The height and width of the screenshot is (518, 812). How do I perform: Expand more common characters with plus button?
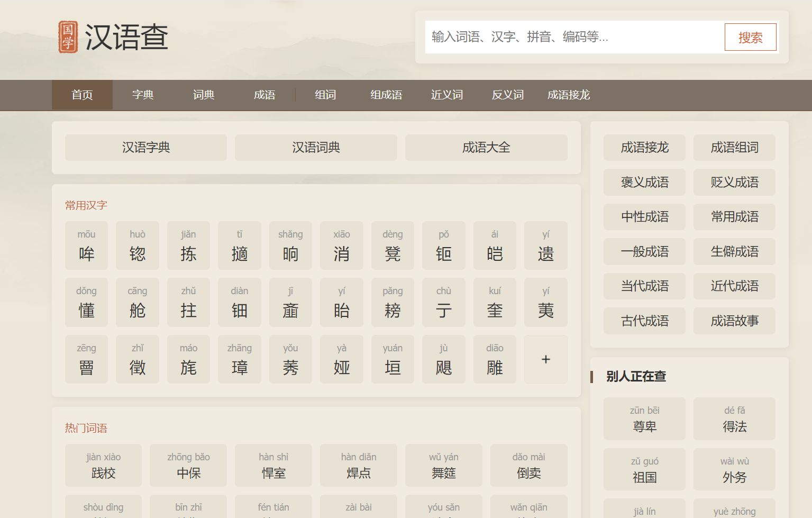point(545,359)
